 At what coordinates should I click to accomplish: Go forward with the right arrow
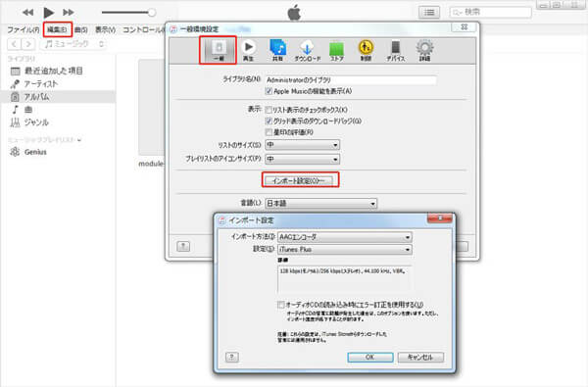click(x=28, y=44)
